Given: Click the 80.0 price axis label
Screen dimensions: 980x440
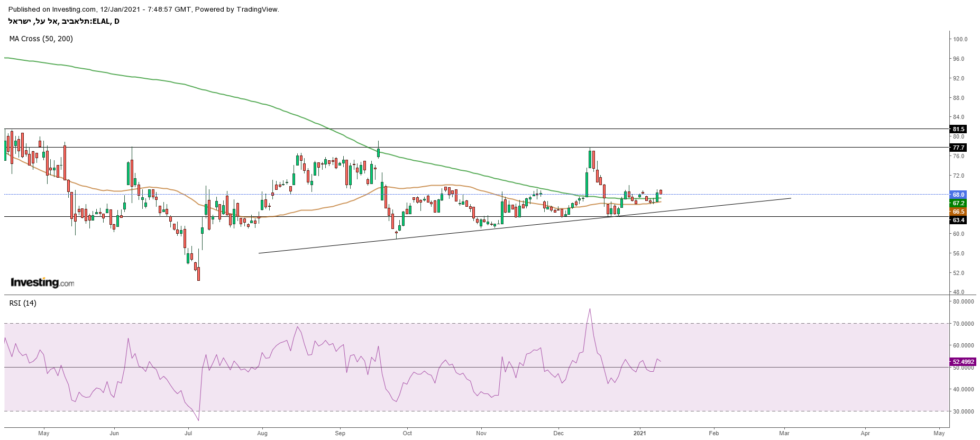Looking at the screenshot, I should pos(958,136).
